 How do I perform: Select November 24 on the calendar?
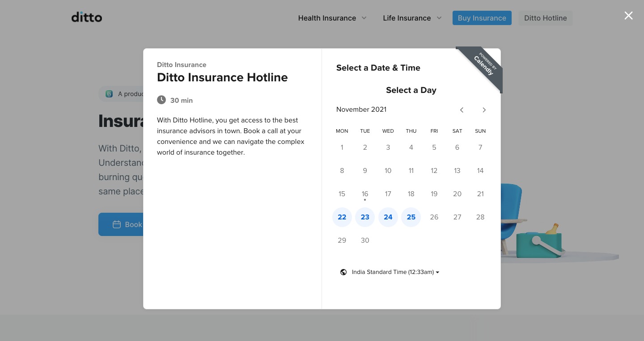(388, 217)
